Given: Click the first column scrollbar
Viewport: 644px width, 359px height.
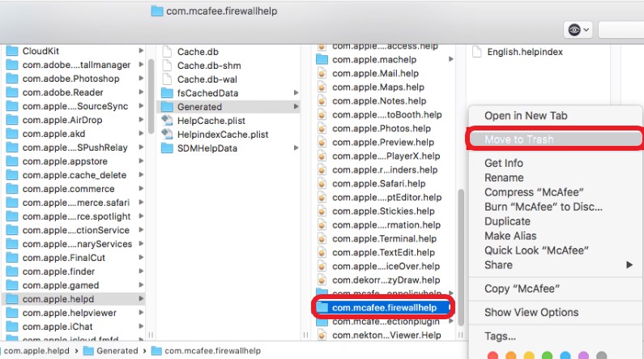Looking at the screenshot, I should point(151,96).
